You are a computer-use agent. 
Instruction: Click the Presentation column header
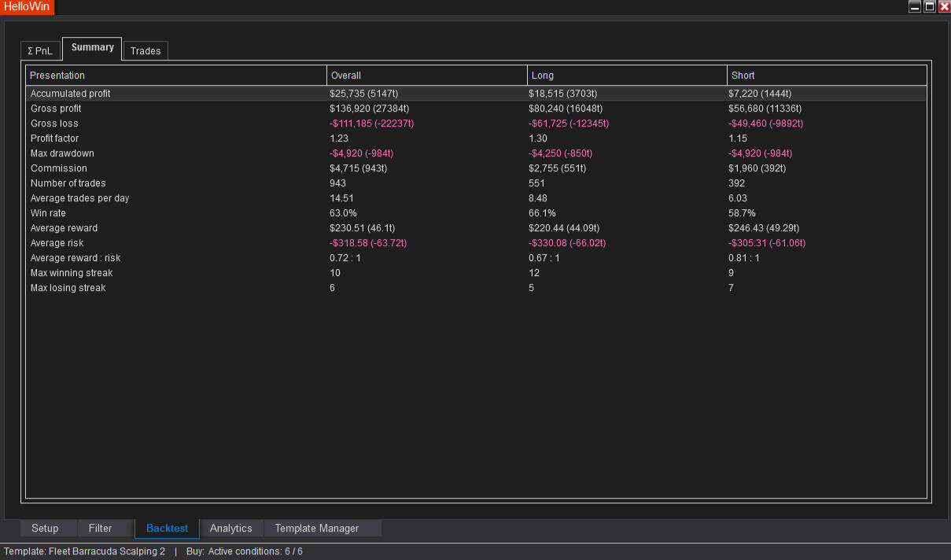[176, 76]
